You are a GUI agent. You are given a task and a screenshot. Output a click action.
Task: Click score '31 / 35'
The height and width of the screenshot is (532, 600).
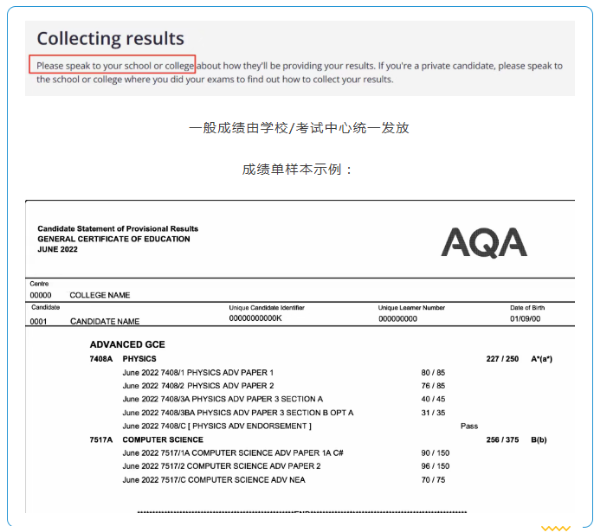pos(433,413)
